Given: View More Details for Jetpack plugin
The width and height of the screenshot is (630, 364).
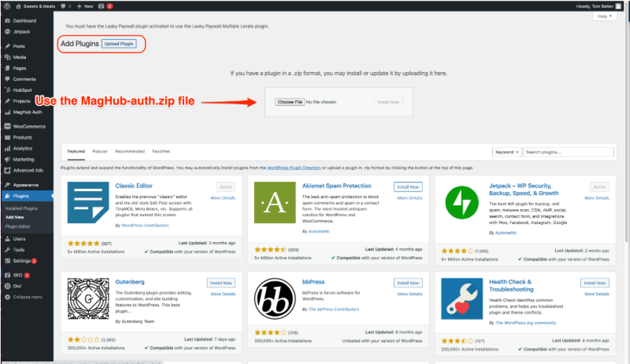Looking at the screenshot, I should (596, 198).
